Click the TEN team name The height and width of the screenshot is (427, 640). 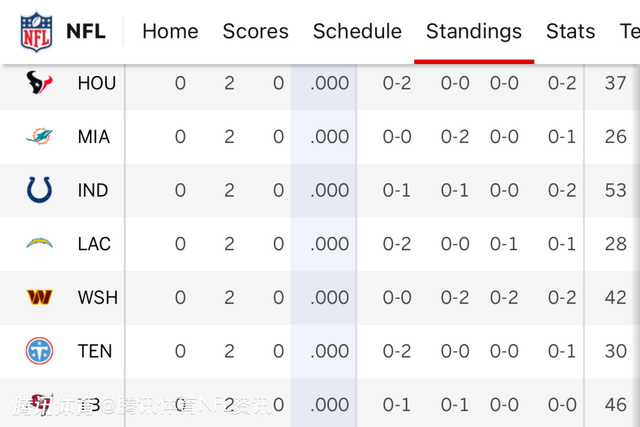[95, 351]
